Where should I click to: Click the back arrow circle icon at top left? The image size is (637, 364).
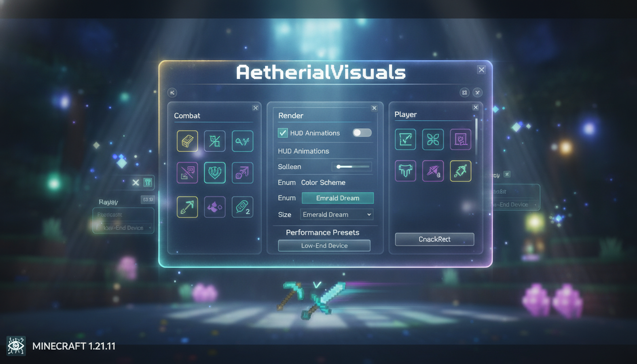tap(172, 92)
